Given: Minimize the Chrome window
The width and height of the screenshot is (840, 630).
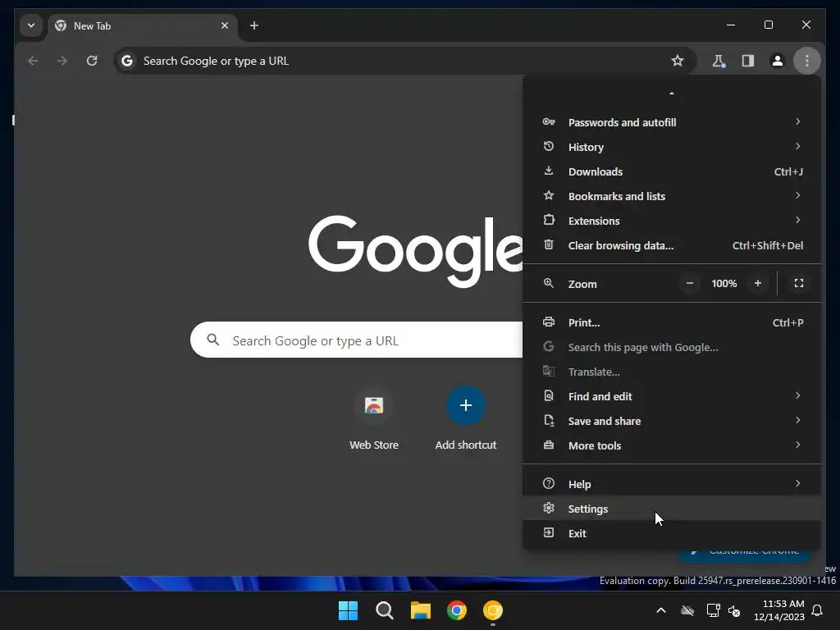Looking at the screenshot, I should click(x=731, y=25).
